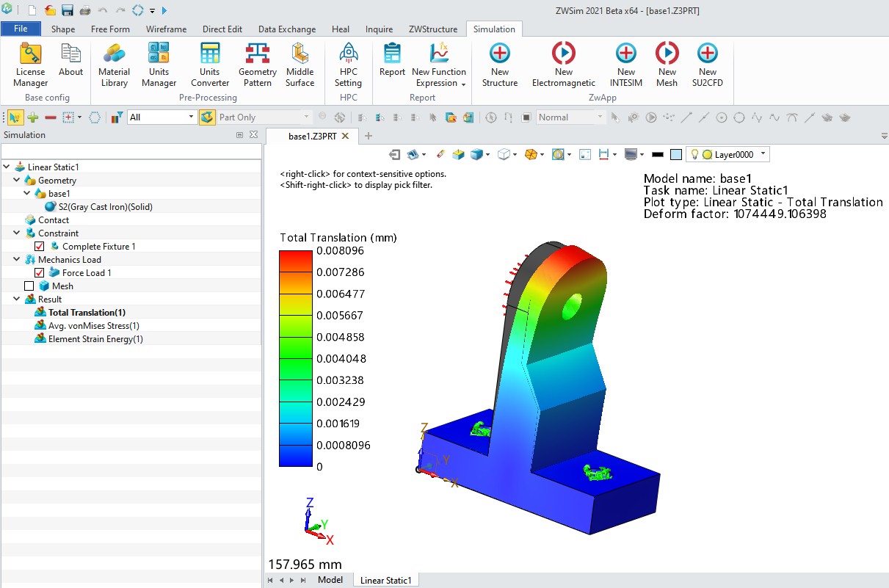Select the Contact tree item

(54, 220)
